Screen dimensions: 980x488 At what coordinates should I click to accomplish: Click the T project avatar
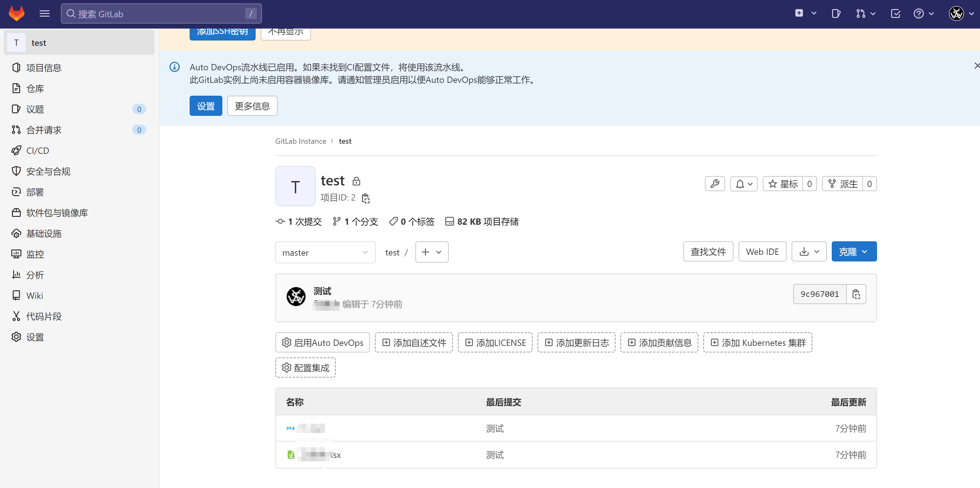pyautogui.click(x=295, y=186)
